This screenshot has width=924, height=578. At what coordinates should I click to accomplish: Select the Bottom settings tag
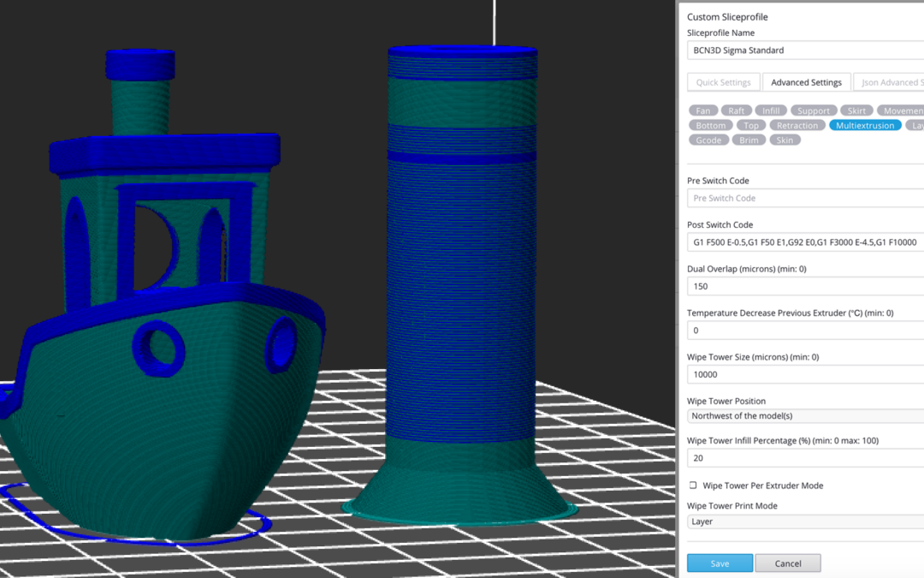[711, 125]
